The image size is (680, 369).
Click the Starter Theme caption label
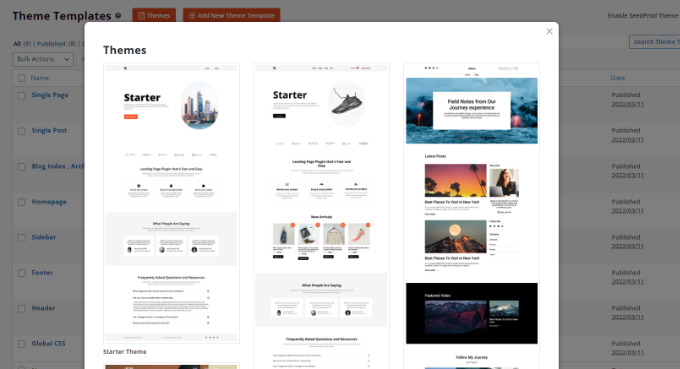click(124, 352)
